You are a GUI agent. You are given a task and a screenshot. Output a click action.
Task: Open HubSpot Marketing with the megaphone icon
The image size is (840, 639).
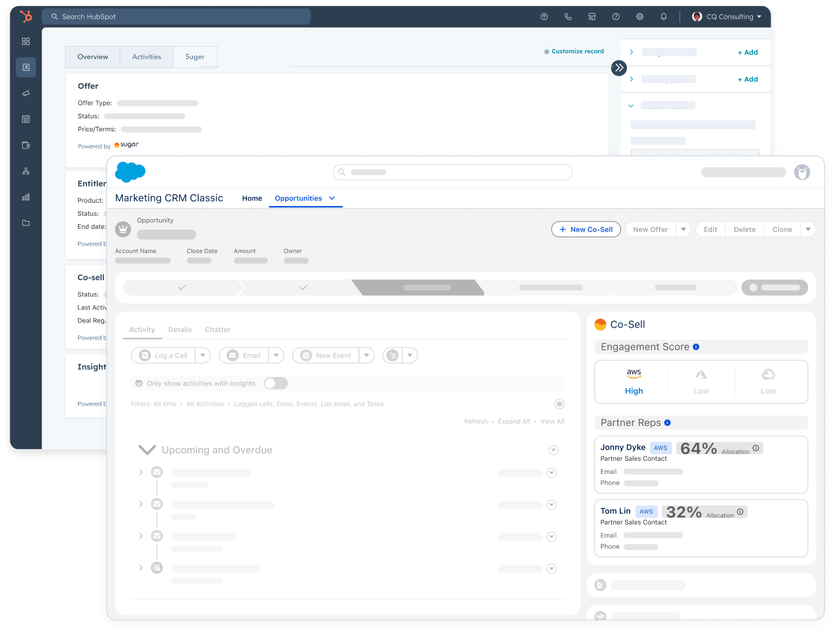[x=26, y=93]
